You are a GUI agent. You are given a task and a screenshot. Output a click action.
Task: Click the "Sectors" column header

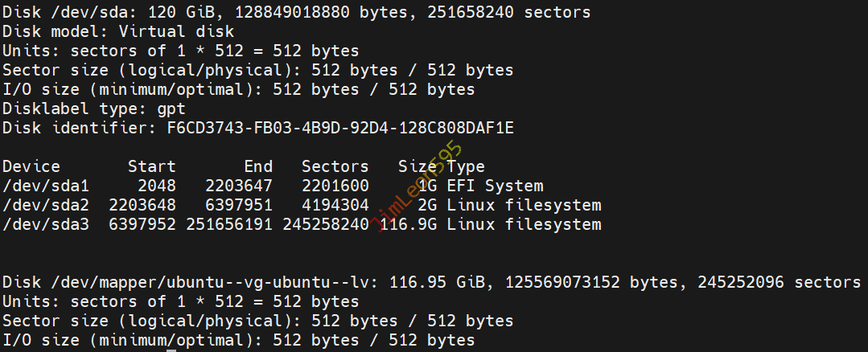335,167
